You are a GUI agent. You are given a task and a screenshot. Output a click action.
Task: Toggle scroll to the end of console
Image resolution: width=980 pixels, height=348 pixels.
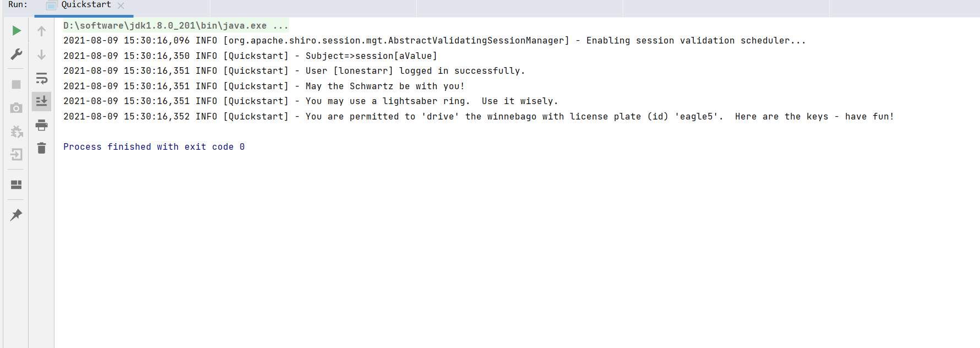click(41, 101)
